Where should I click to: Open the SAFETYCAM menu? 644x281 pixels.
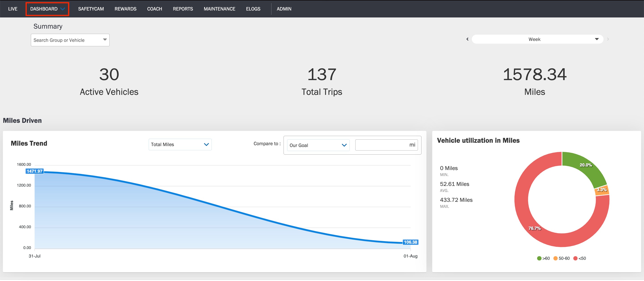click(x=91, y=9)
